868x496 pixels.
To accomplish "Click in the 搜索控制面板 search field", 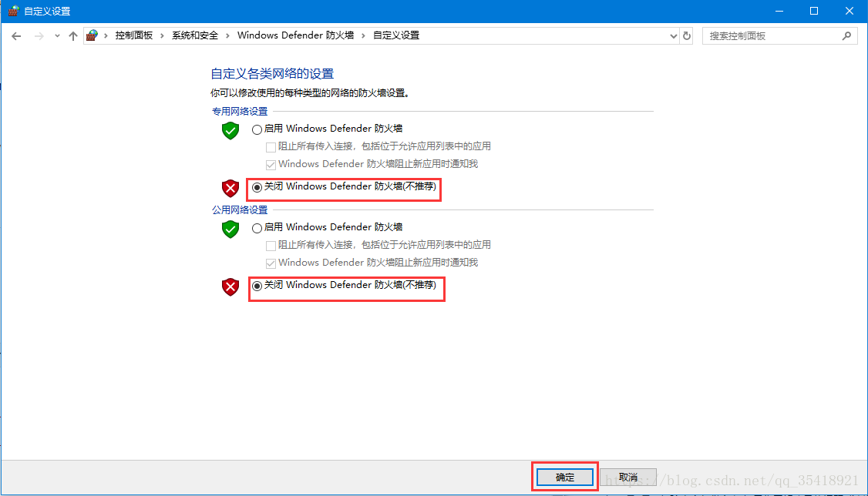I will 774,36.
